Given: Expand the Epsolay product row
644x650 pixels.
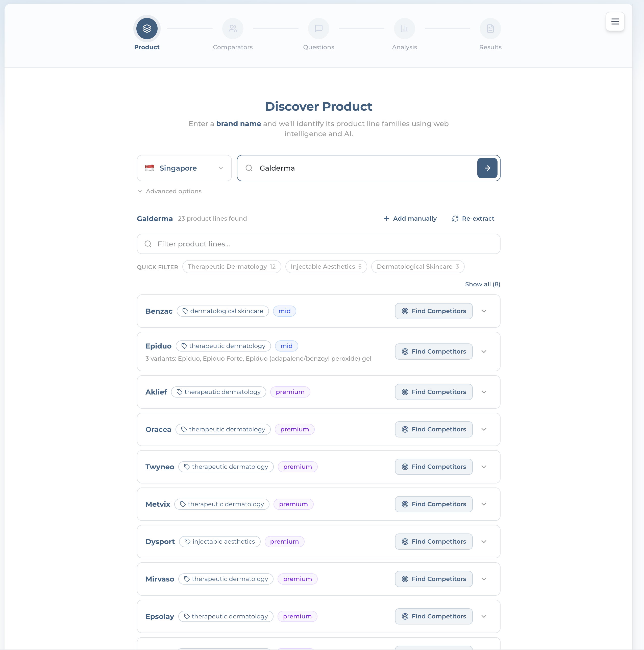Looking at the screenshot, I should (484, 616).
